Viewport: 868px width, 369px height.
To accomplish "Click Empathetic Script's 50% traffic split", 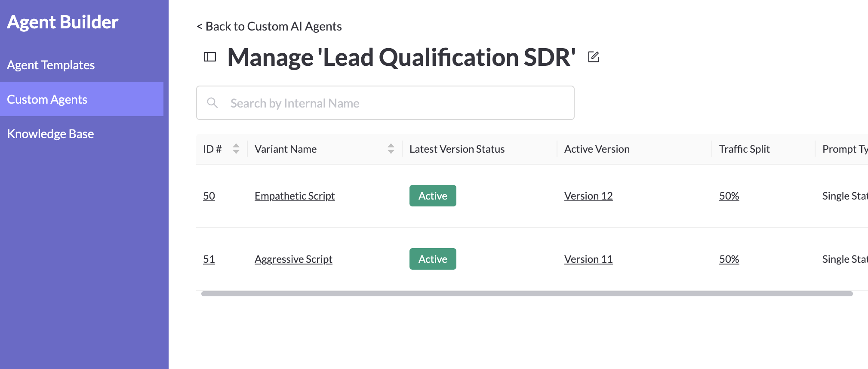I will (729, 196).
